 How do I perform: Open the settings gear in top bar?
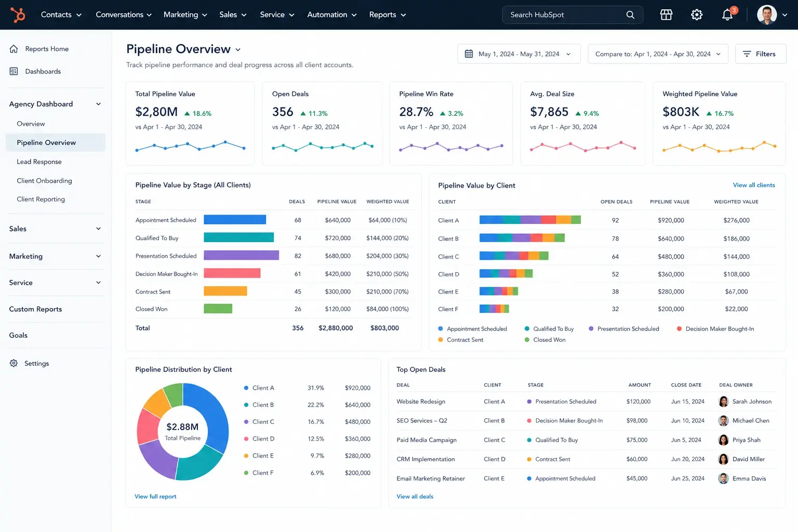pyautogui.click(x=697, y=15)
